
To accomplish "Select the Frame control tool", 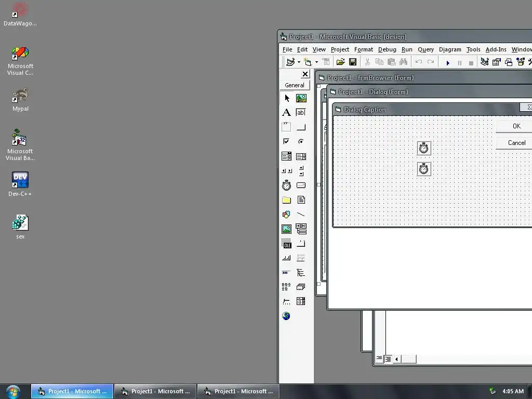I will [x=287, y=127].
